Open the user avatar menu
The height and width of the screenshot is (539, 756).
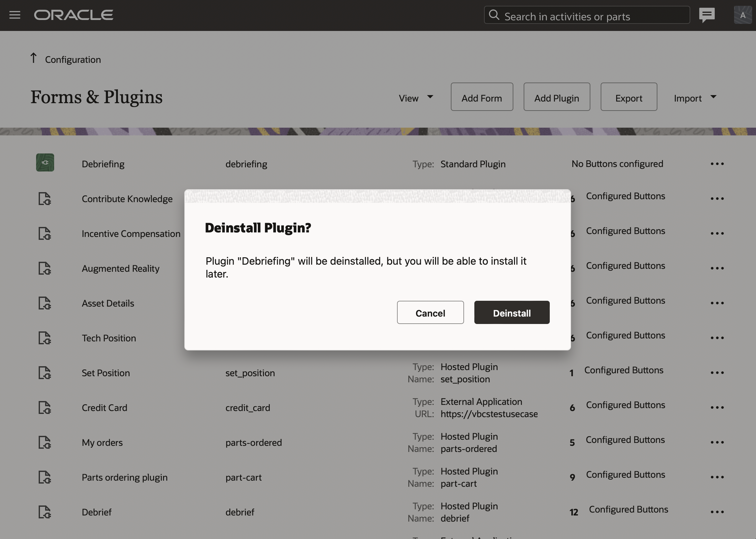742,15
